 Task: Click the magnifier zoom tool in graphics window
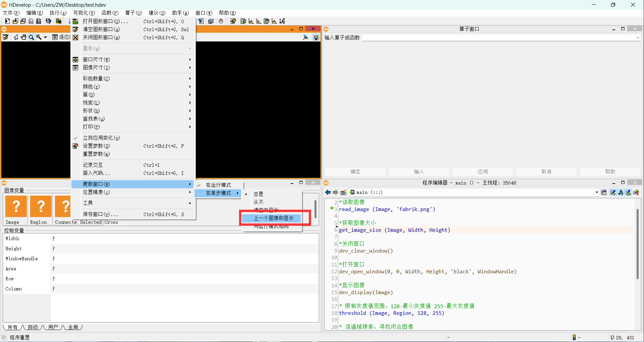31,37
